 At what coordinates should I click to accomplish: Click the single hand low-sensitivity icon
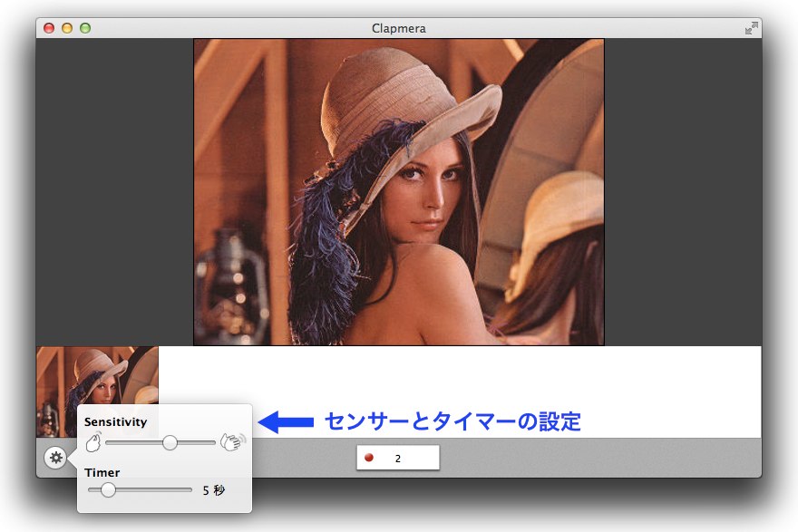point(93,442)
